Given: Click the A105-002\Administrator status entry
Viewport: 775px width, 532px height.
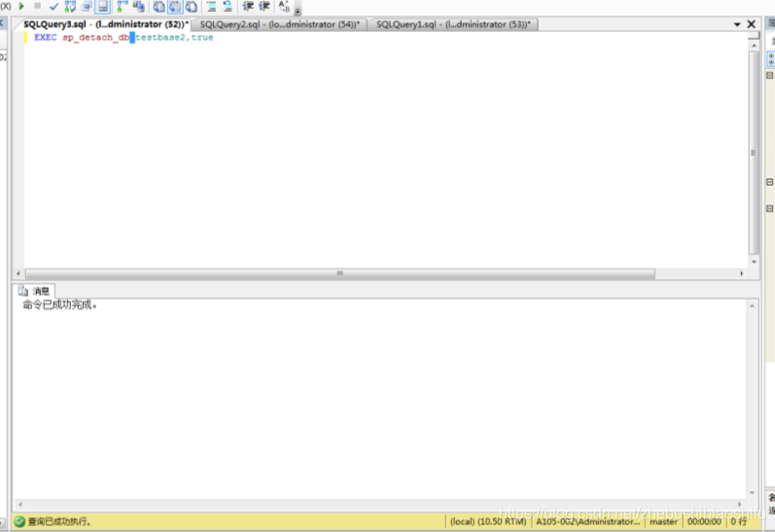Looking at the screenshot, I should pyautogui.click(x=587, y=521).
